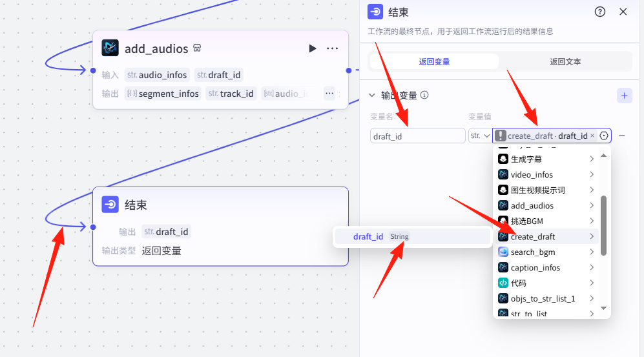This screenshot has width=644, height=357.
Task: Click the 输出变量 info icon
Action: pos(424,96)
